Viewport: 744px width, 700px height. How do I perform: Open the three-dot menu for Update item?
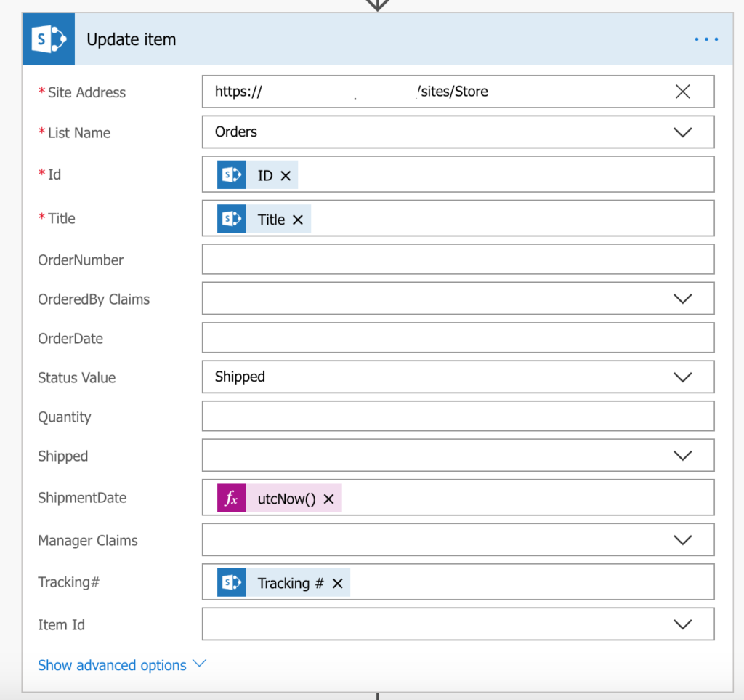coord(705,40)
